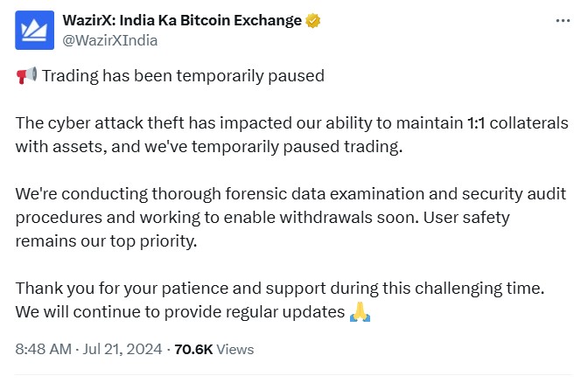The width and height of the screenshot is (588, 383).
Task: Click the folded hands emoji
Action: [360, 312]
